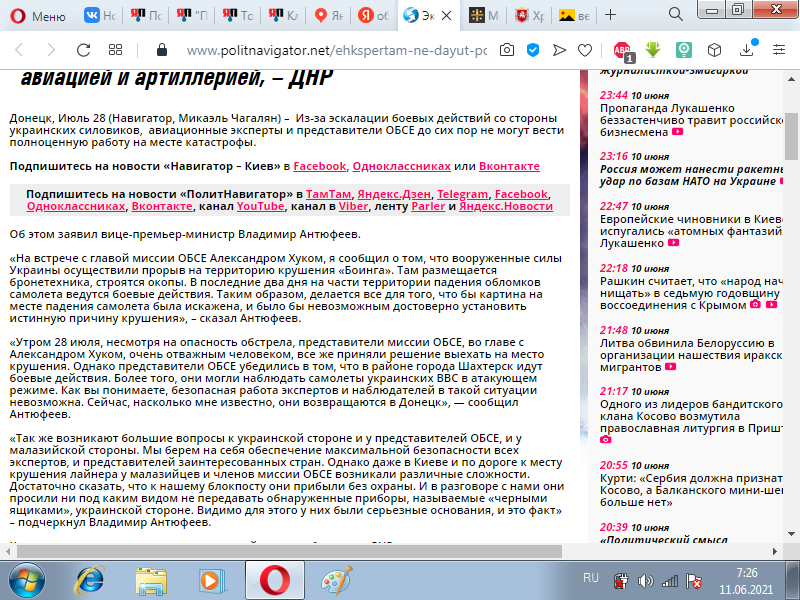The width and height of the screenshot is (800, 600).
Task: Open Windows Explorer folder on taskbar
Action: pyautogui.click(x=151, y=581)
